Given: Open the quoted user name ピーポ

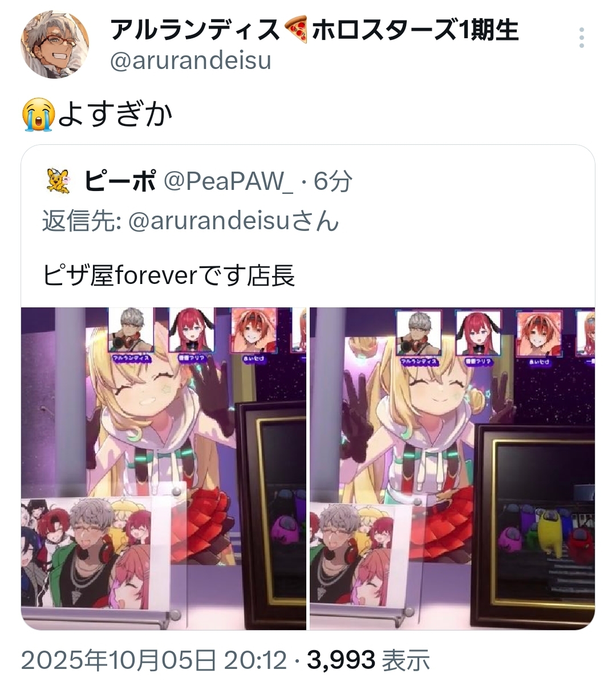Looking at the screenshot, I should point(120,182).
